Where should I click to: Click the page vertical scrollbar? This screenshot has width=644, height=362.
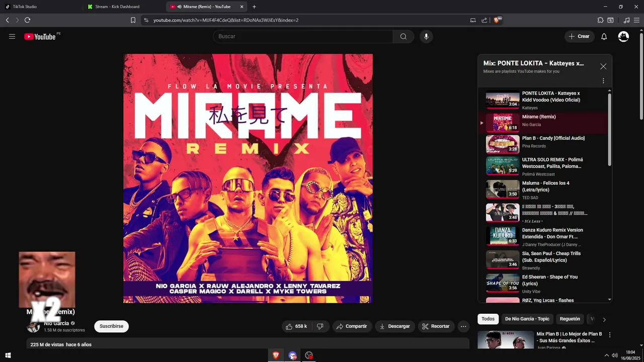(641, 75)
